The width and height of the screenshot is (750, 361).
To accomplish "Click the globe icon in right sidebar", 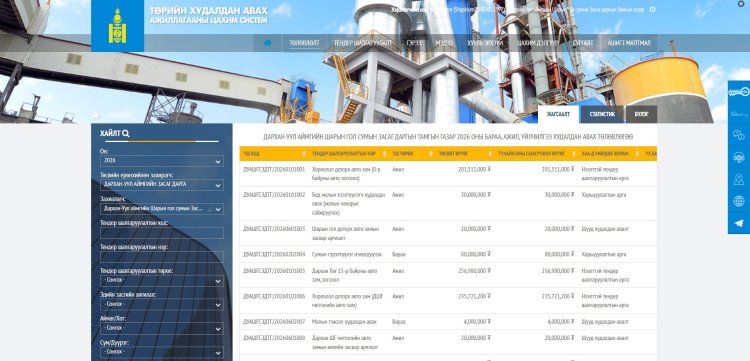I will point(739,201).
